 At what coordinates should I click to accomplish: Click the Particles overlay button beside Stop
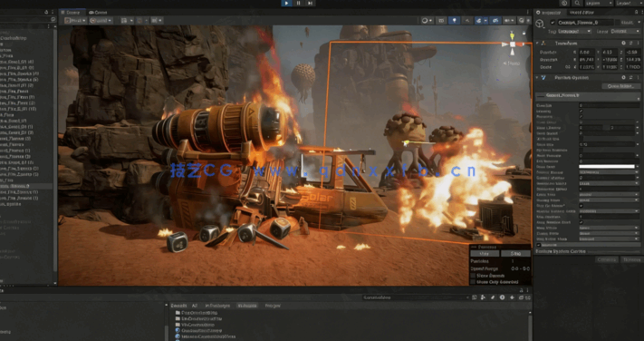pos(485,254)
